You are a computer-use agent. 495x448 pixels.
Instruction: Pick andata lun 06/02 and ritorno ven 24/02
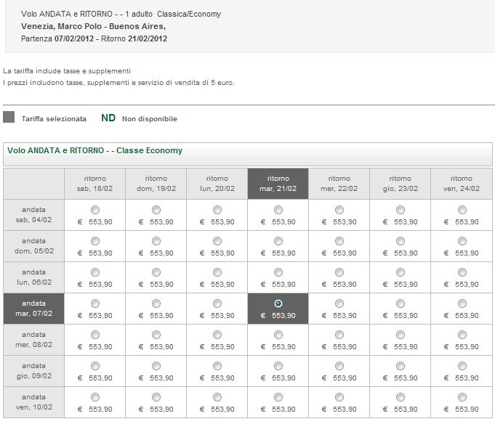click(x=462, y=272)
